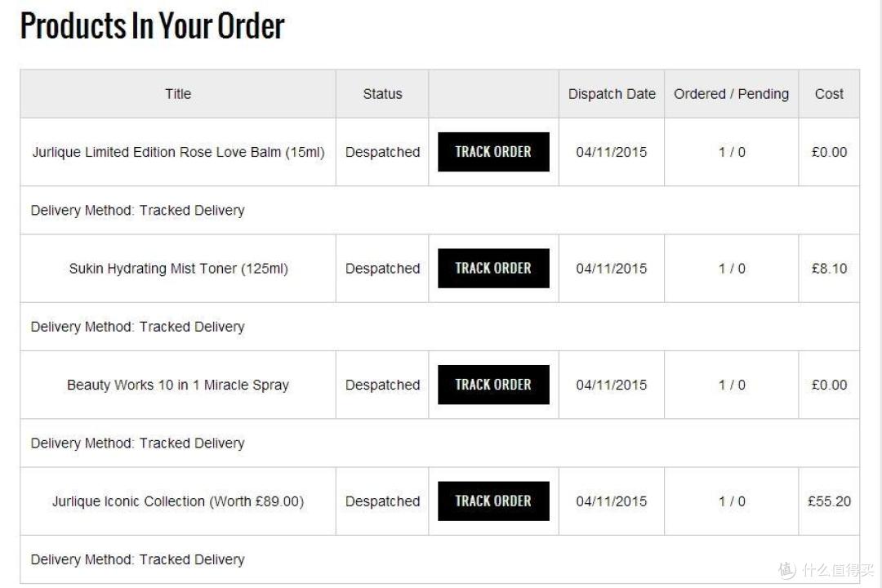Screen dimensions: 882x588
Task: Track the Beauty Works Miracle Spray order
Action: point(493,385)
